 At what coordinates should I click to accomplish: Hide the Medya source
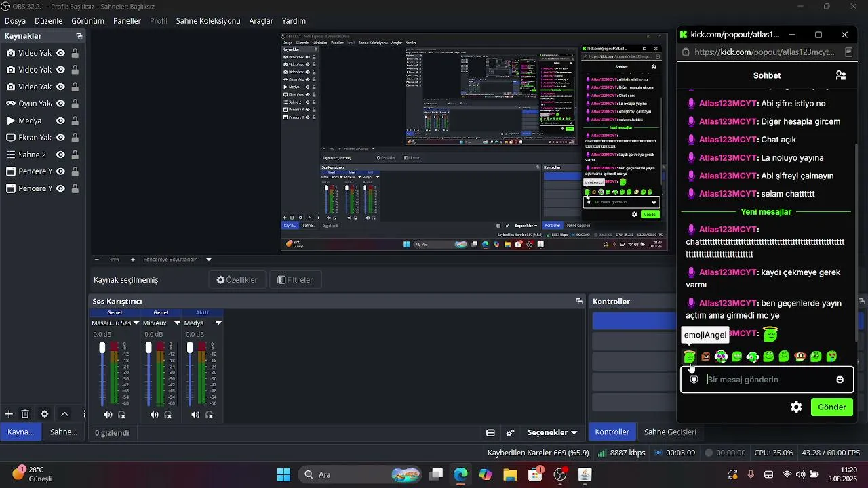tap(60, 121)
